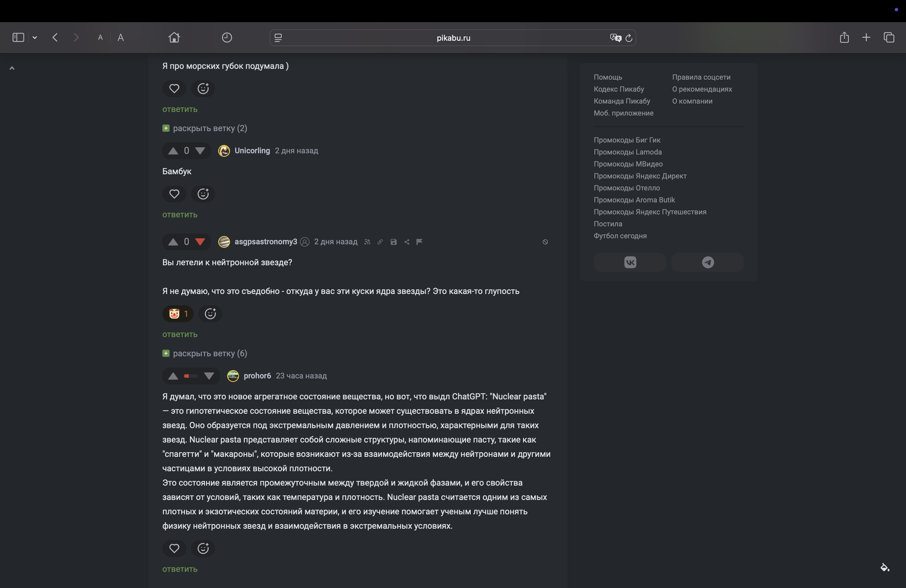Open Pikabu's VK social page
906x588 pixels.
coord(630,263)
